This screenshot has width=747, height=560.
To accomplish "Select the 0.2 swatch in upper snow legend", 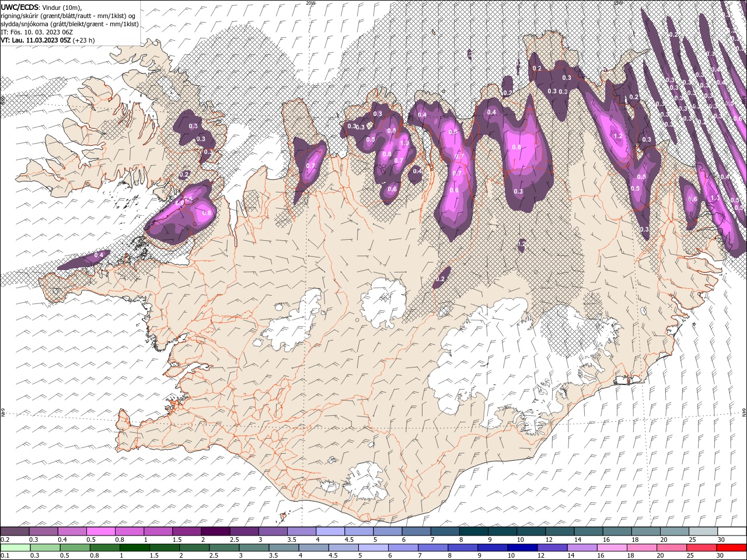I will (x=15, y=531).
